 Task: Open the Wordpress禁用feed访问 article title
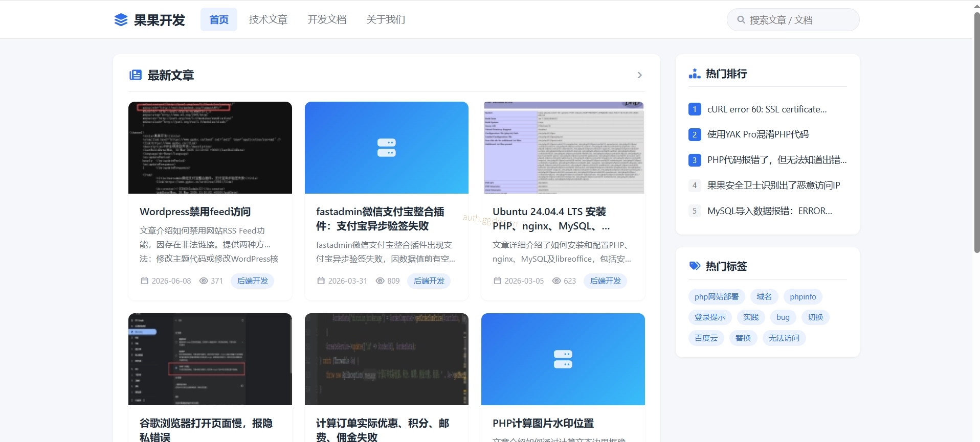click(195, 212)
